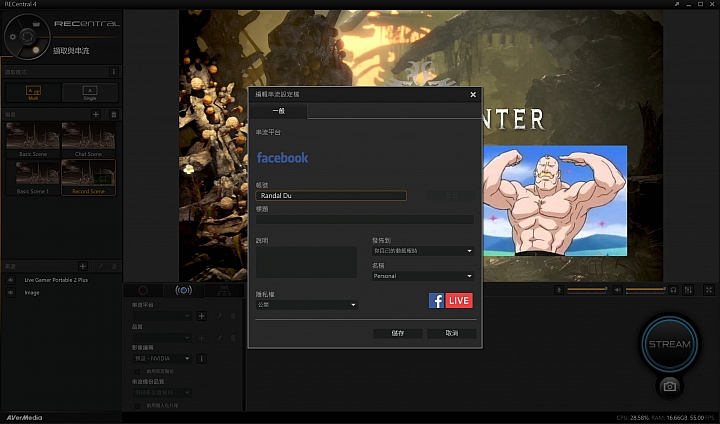Mute the speaker volume icon
Image resolution: width=720 pixels, height=424 pixels.
tap(618, 290)
